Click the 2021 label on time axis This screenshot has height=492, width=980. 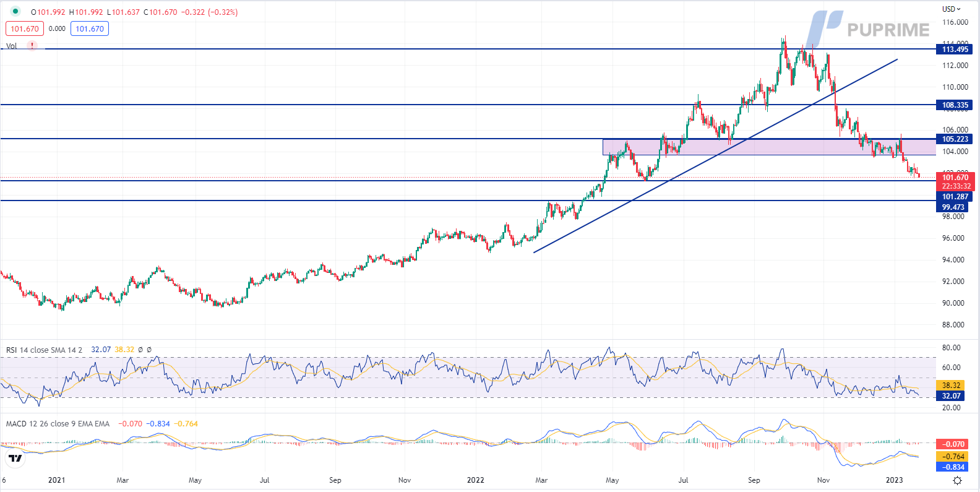(x=56, y=480)
